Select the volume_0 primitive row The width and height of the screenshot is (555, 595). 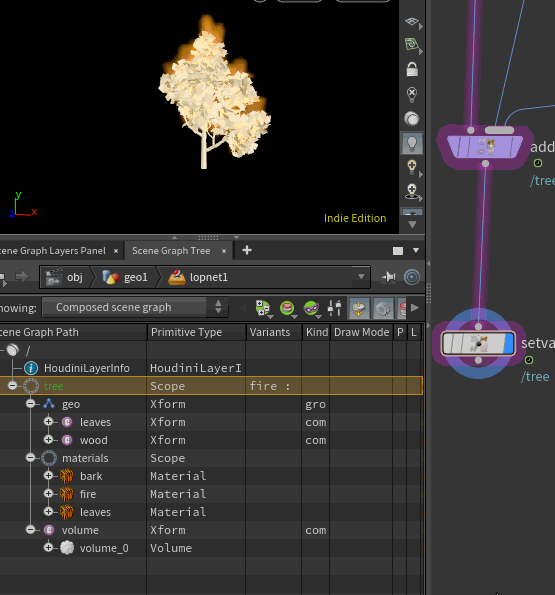coord(211,548)
